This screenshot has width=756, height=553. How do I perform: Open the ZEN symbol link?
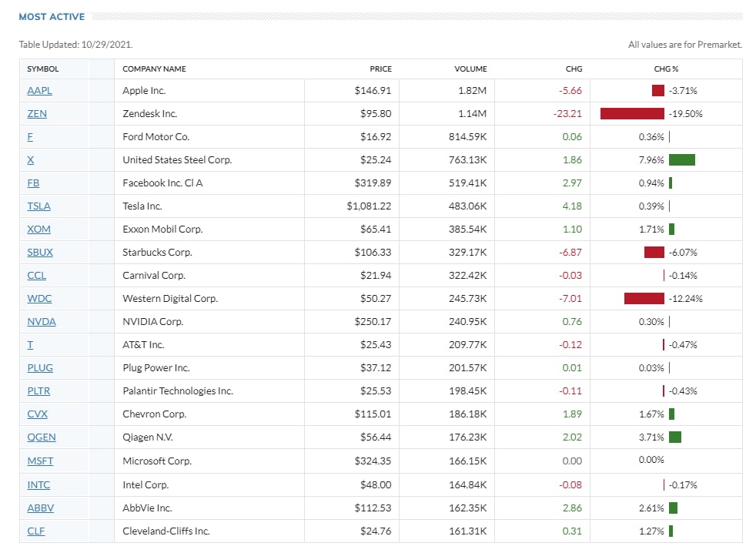[x=37, y=114]
